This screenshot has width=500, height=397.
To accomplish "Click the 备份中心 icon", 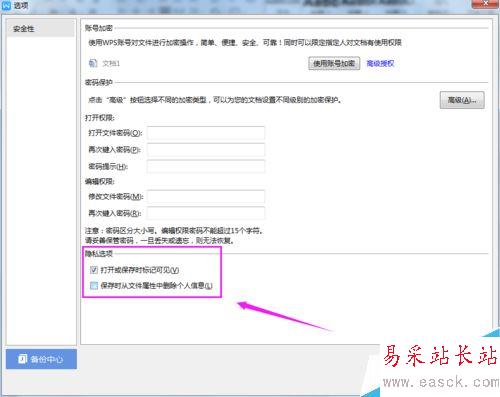I will pyautogui.click(x=23, y=359).
